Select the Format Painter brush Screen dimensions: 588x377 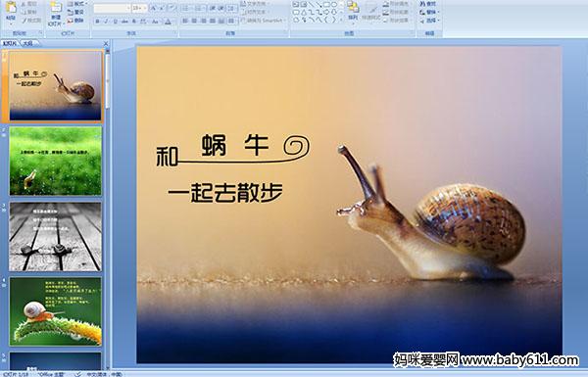coord(24,20)
